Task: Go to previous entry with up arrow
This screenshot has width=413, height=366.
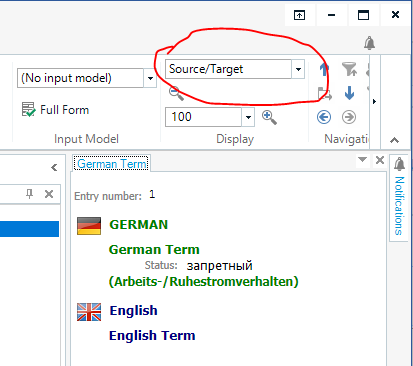Action: [324, 69]
